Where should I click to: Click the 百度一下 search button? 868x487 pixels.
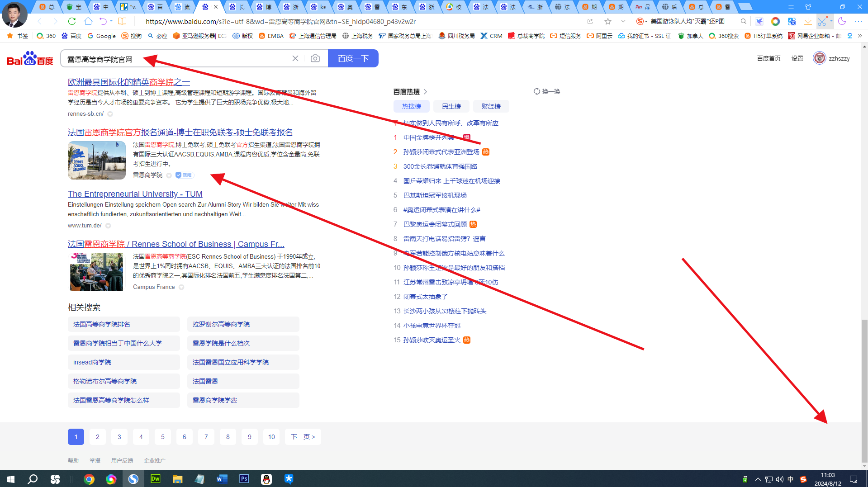pyautogui.click(x=353, y=58)
